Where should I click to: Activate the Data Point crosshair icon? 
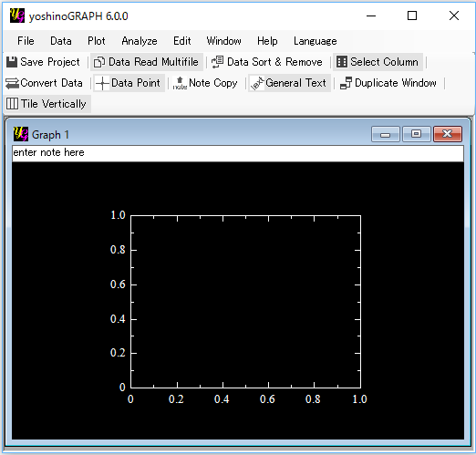102,83
